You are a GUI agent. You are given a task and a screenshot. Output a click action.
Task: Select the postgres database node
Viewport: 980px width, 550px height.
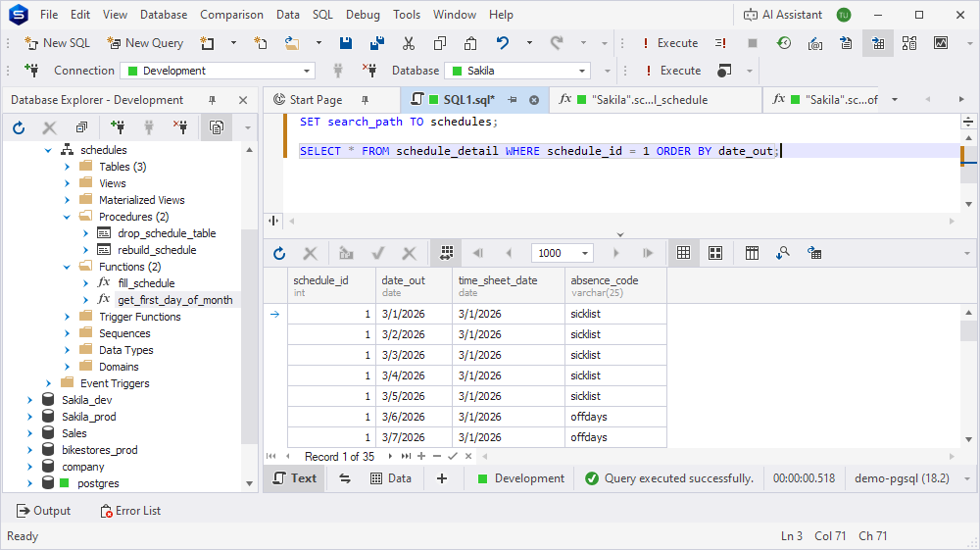pyautogui.click(x=98, y=483)
